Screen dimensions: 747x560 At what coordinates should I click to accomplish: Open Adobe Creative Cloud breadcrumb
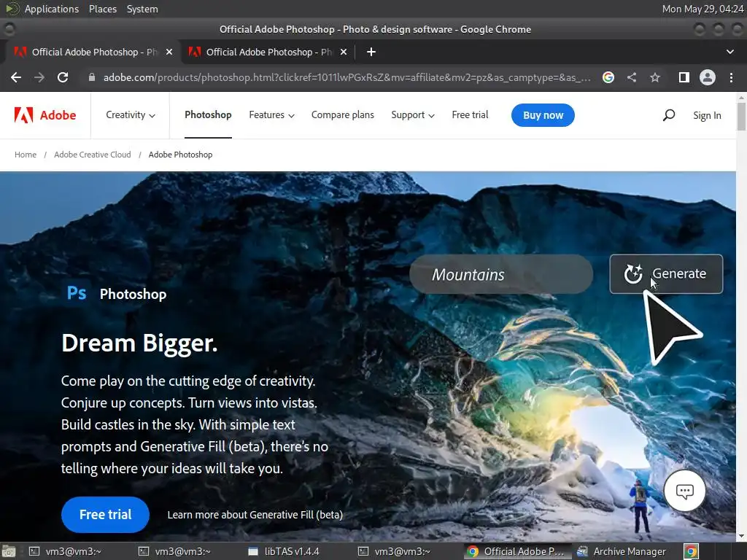[93, 155]
